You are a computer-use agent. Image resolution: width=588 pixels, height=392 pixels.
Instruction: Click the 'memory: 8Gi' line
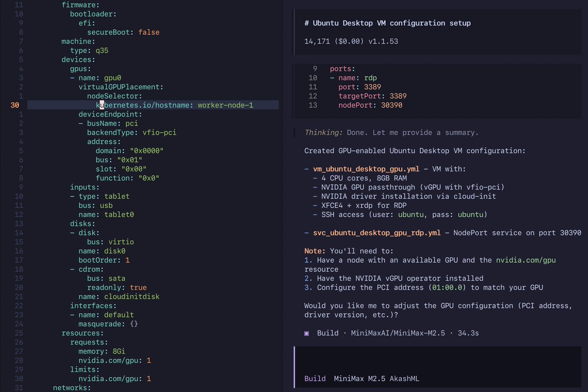[102, 351]
